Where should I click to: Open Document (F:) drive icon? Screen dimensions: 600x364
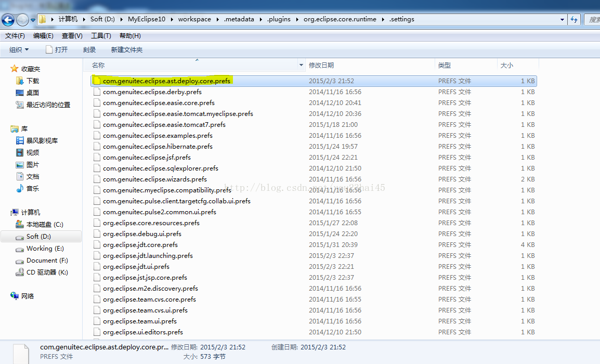[20, 261]
